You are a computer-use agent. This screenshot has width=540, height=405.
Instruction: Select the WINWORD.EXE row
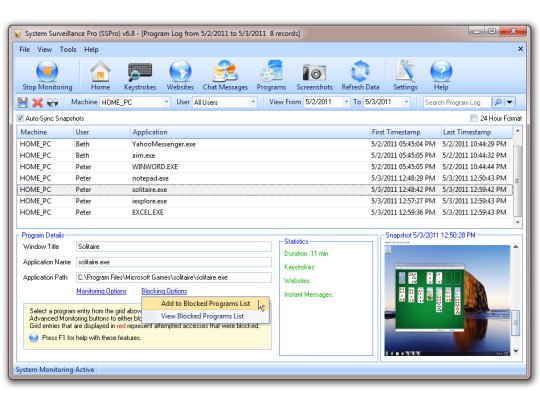(x=264, y=167)
